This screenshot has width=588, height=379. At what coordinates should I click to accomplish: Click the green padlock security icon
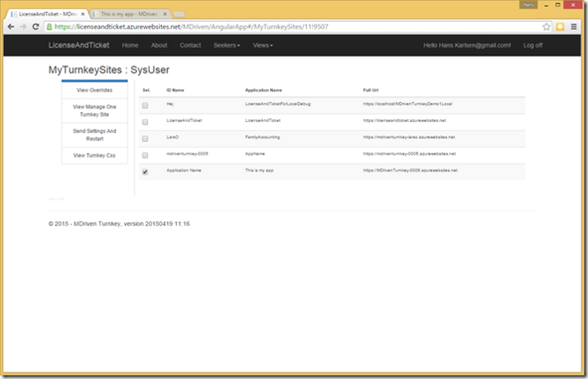tap(49, 27)
